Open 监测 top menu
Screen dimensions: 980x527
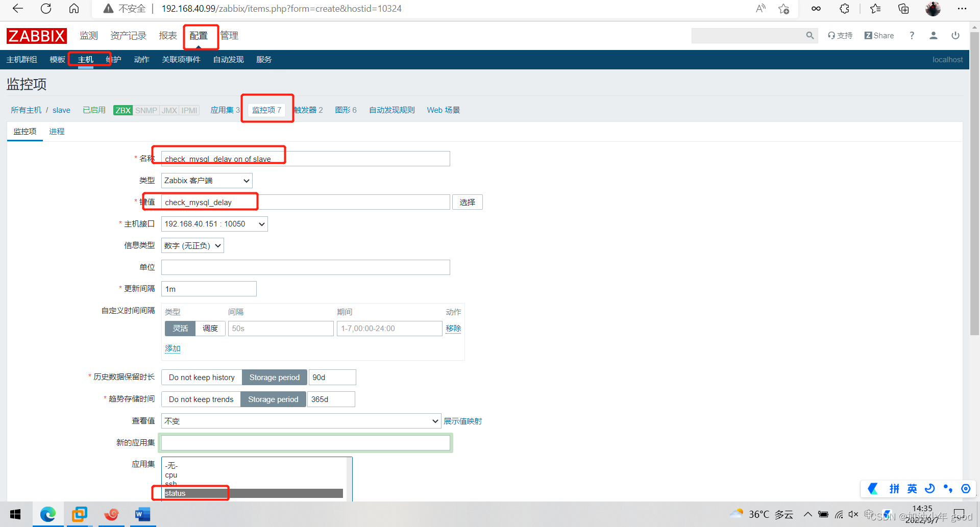(x=89, y=35)
